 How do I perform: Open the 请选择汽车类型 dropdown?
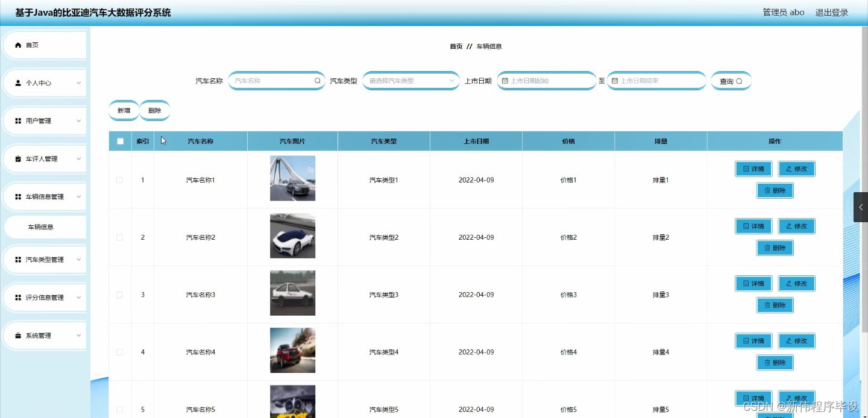click(410, 81)
